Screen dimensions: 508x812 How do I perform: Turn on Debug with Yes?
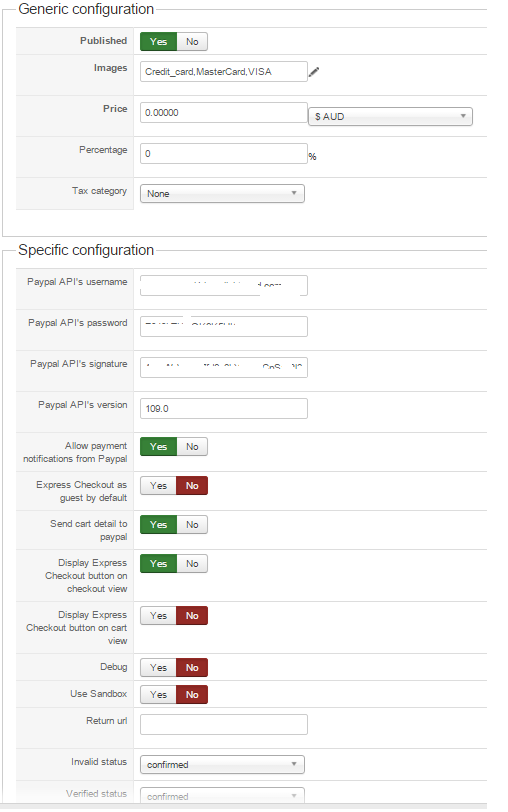158,668
